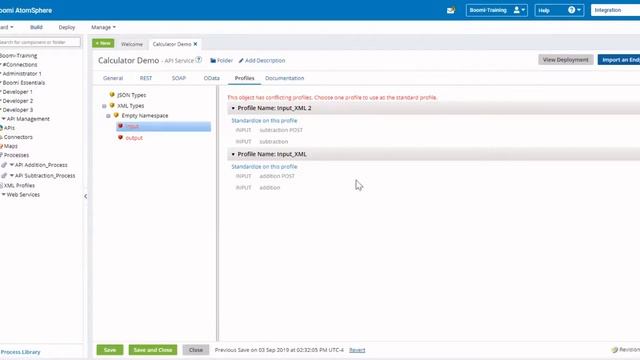The image size is (640, 360).
Task: Select the Developer 2 folder
Action: pyautogui.click(x=18, y=101)
